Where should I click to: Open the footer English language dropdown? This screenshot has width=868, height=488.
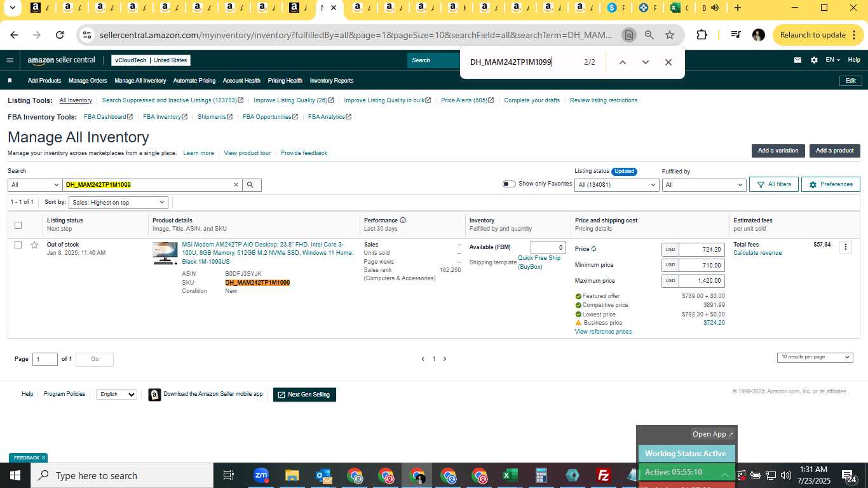click(116, 395)
